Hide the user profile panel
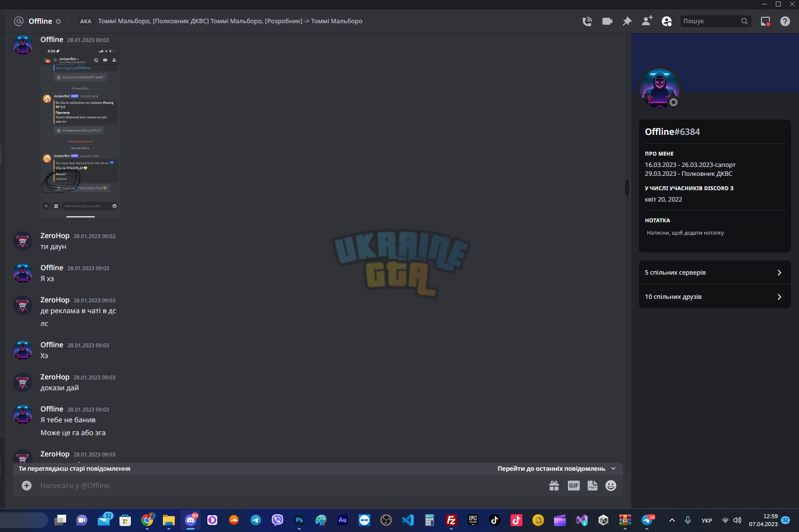This screenshot has width=799, height=532. (x=667, y=21)
